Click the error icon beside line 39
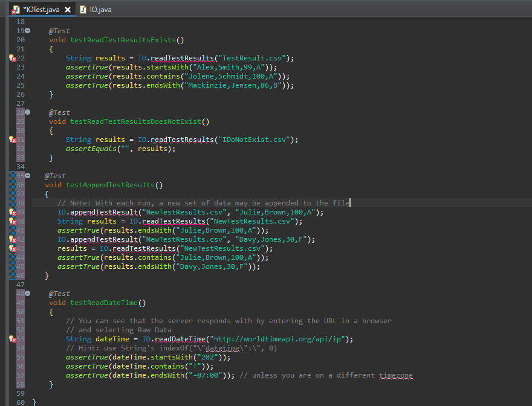Image resolution: width=532 pixels, height=406 pixels. [x=12, y=212]
